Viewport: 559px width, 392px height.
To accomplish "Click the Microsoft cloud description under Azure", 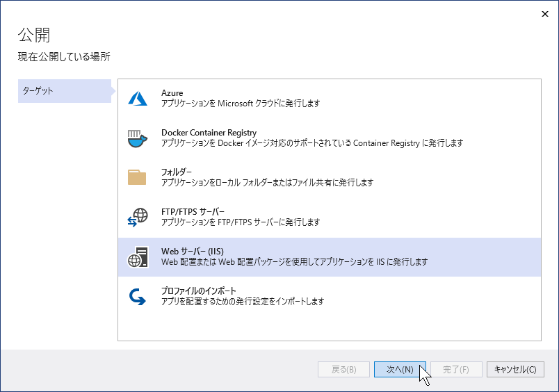I will (x=241, y=104).
